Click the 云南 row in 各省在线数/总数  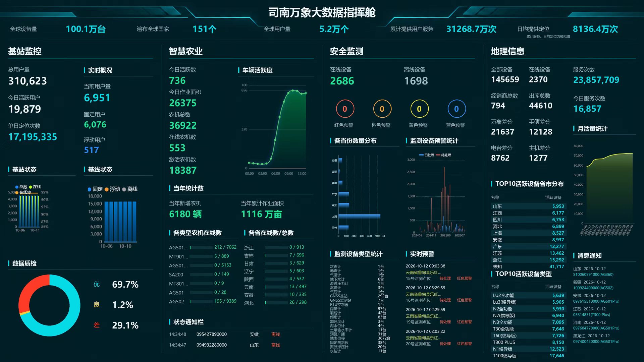[276, 287]
